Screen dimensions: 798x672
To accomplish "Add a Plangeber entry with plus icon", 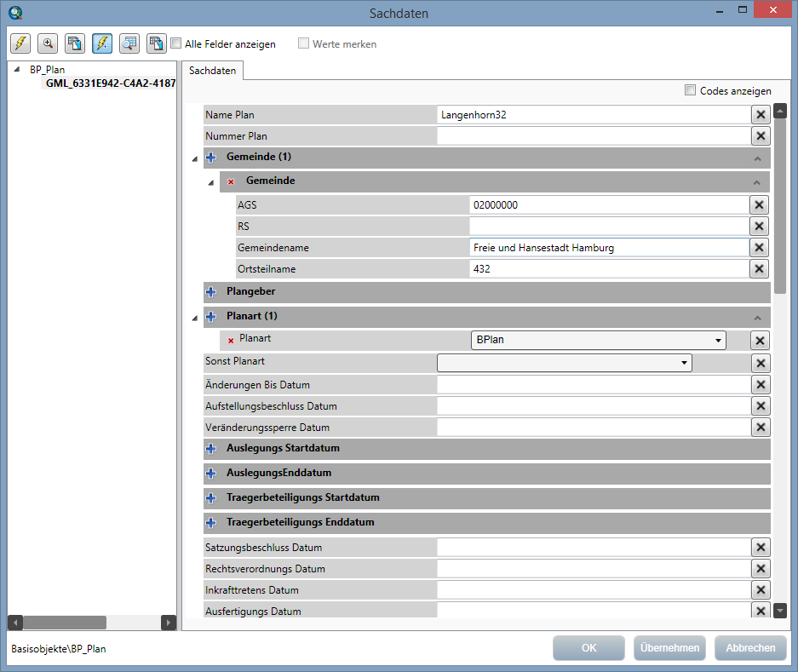I will click(211, 291).
